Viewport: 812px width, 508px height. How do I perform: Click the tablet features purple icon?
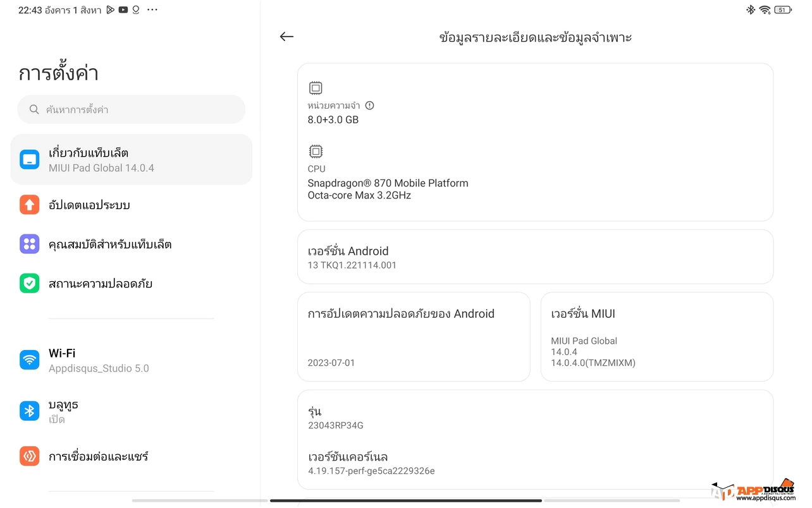pos(30,244)
